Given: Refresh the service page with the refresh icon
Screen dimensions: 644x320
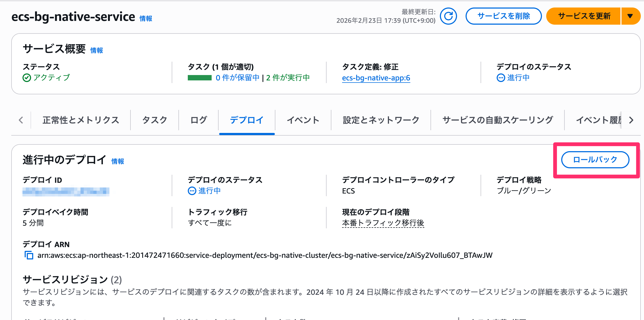Looking at the screenshot, I should pos(448,16).
